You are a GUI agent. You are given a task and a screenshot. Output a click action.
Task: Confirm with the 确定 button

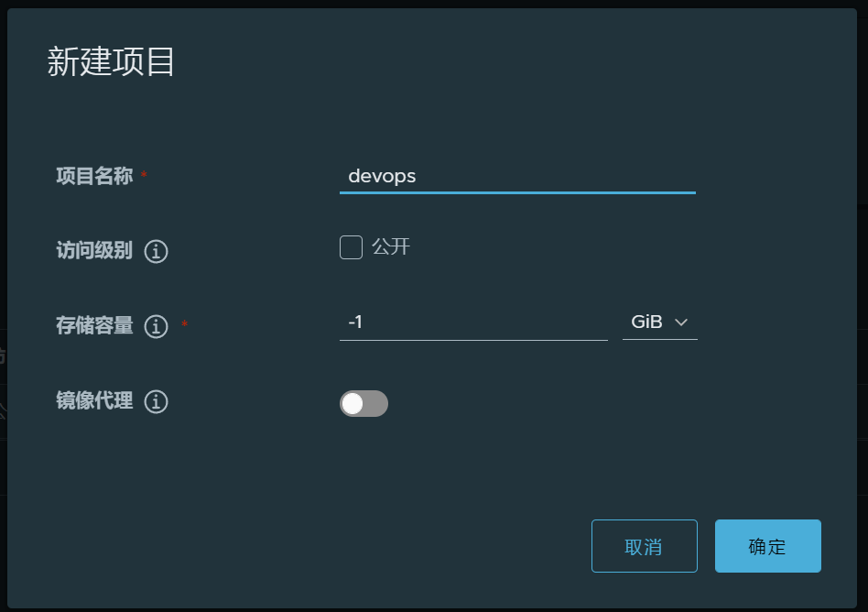(767, 546)
